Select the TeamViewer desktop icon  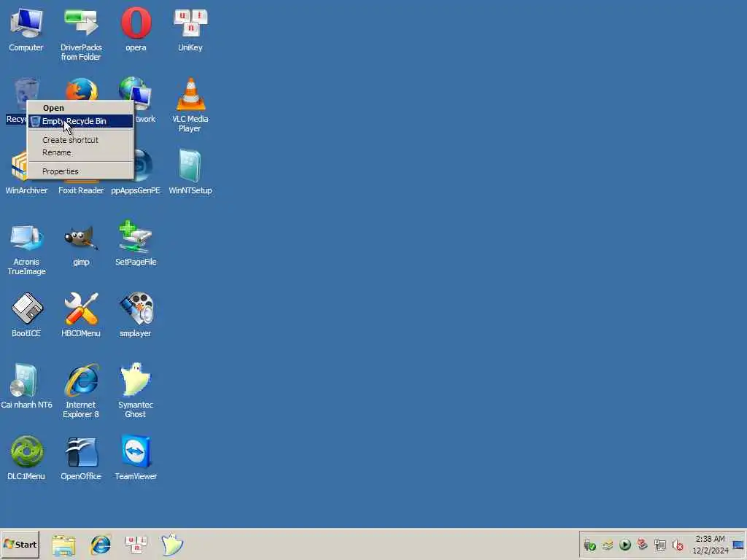136,458
